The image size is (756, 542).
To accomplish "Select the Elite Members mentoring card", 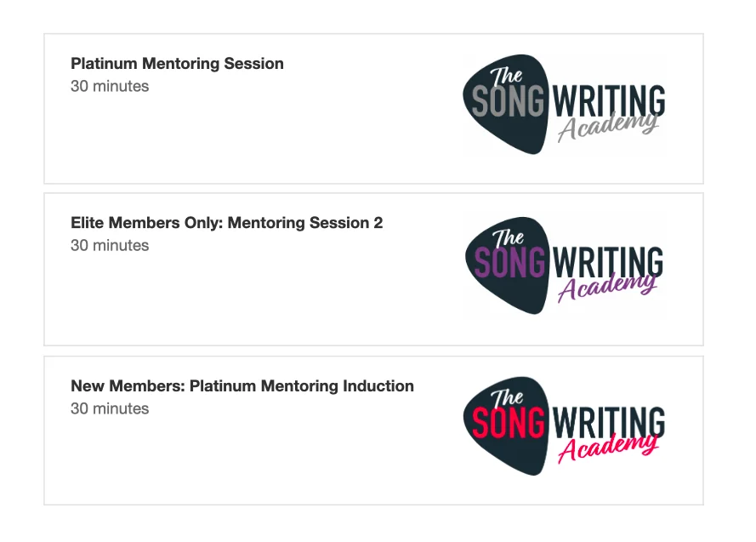I will pyautogui.click(x=373, y=269).
